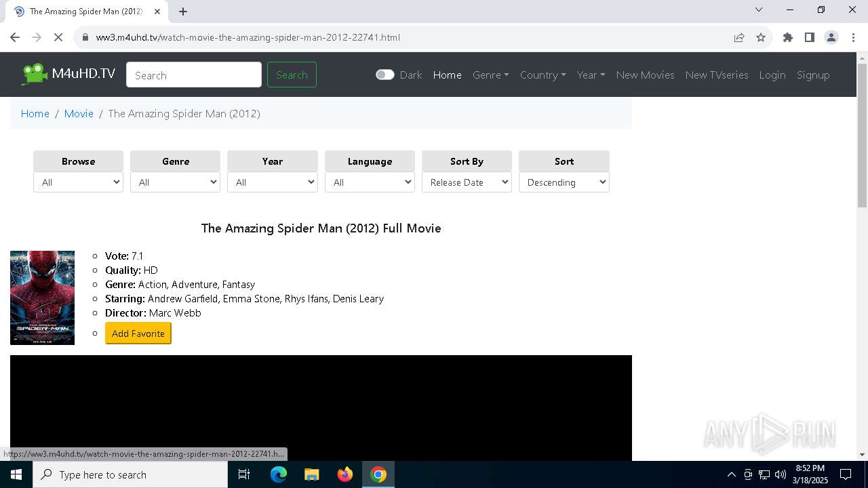Click the browser forward arrow

pyautogui.click(x=37, y=37)
